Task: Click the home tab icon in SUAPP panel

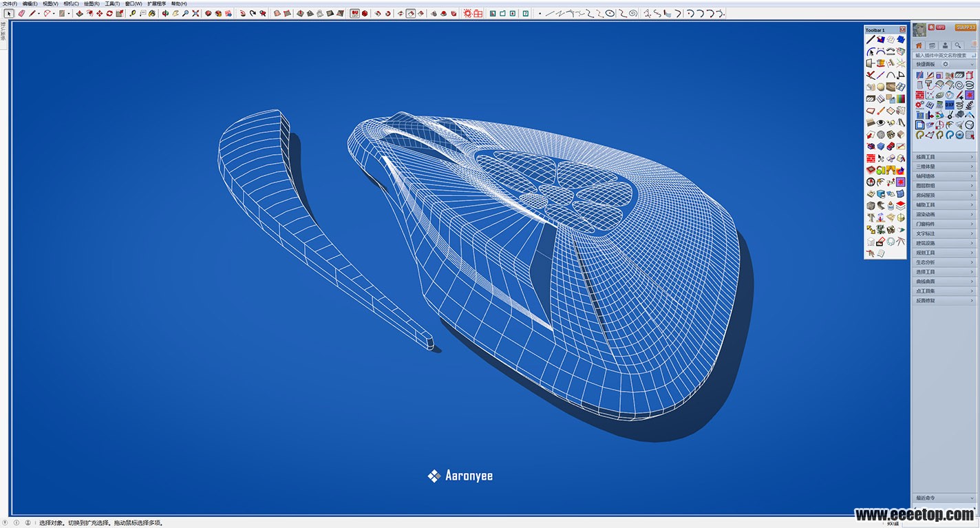Action: pos(919,45)
